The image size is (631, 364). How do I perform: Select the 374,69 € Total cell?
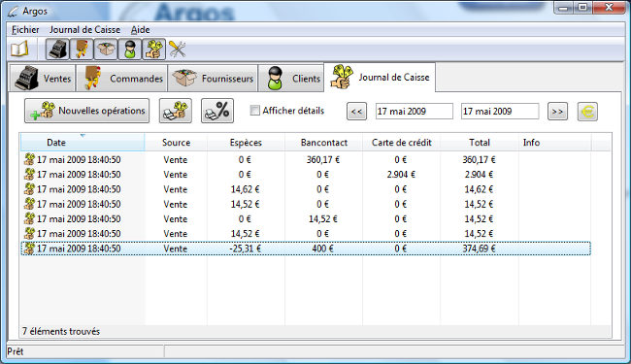[479, 248]
